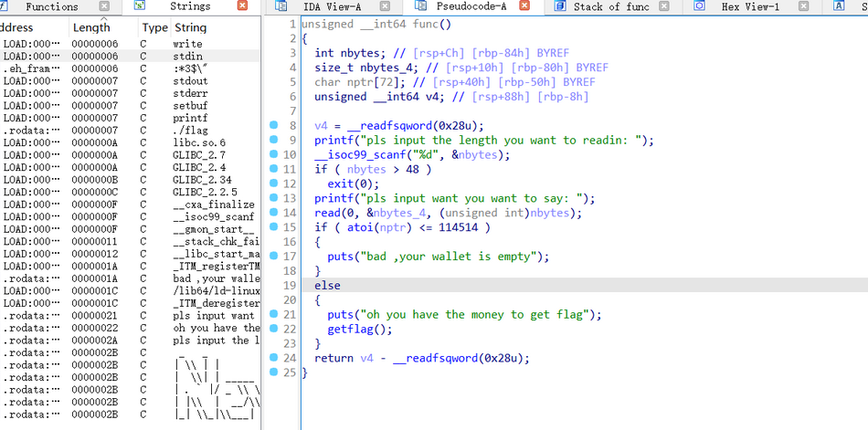This screenshot has width=868, height=430.
Task: Close the Strings tab
Action: pyautogui.click(x=242, y=6)
